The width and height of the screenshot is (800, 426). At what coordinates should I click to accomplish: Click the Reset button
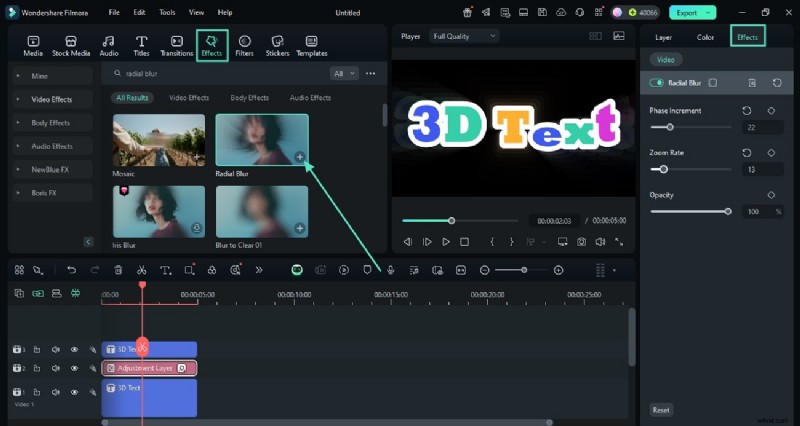(x=661, y=410)
